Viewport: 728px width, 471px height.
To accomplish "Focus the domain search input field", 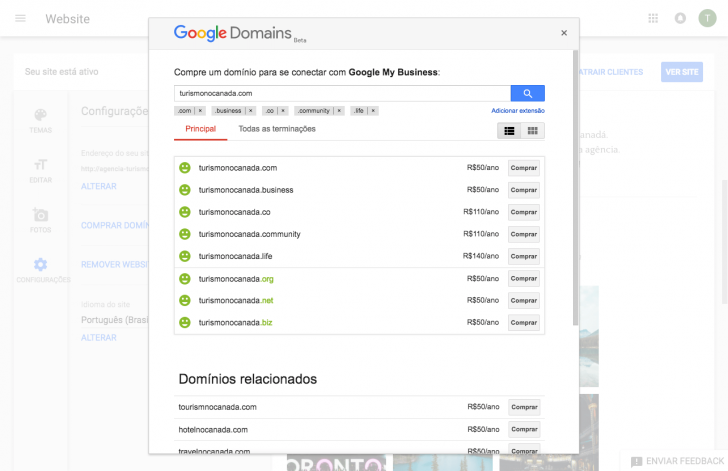I will [x=342, y=93].
